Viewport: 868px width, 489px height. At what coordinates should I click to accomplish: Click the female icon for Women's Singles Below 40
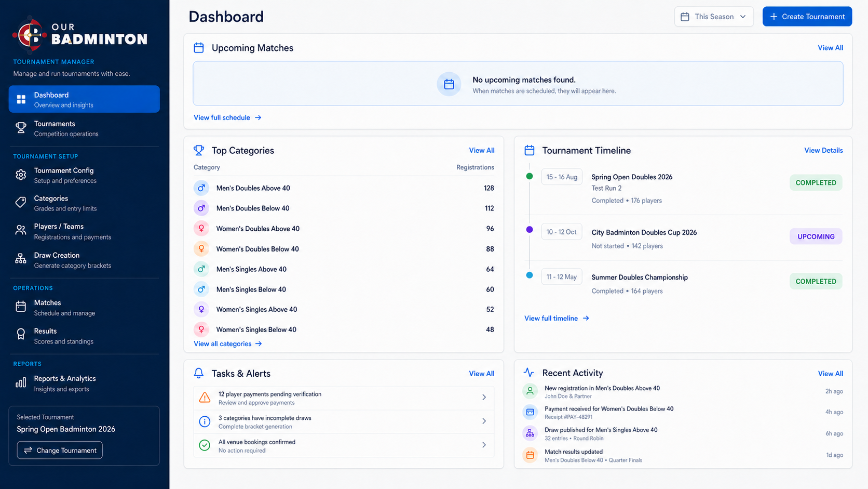(x=201, y=329)
